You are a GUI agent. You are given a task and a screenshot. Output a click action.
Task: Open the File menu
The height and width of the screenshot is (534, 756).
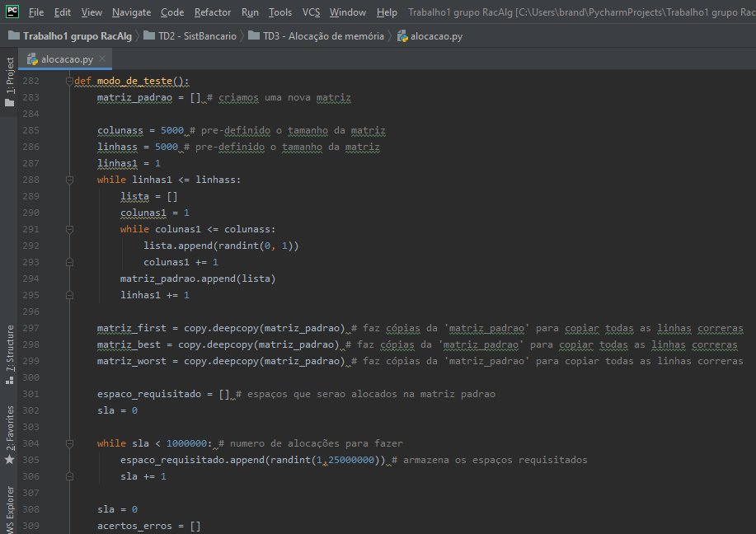(36, 12)
